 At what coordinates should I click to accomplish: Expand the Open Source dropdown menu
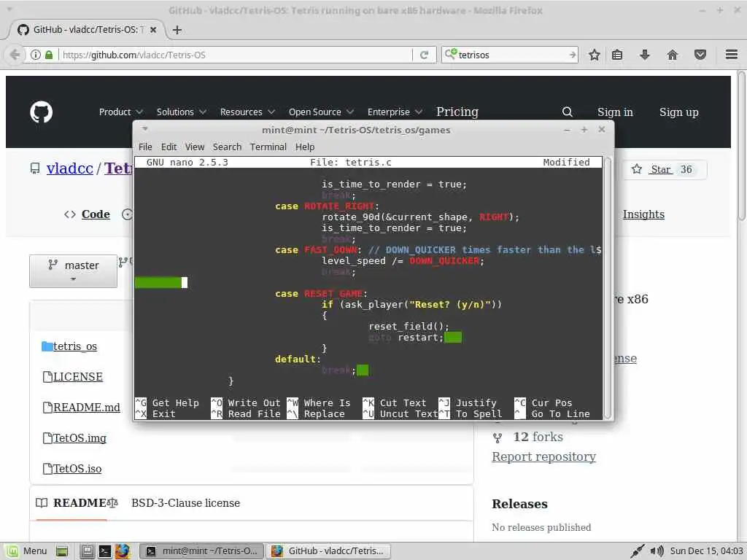(321, 112)
